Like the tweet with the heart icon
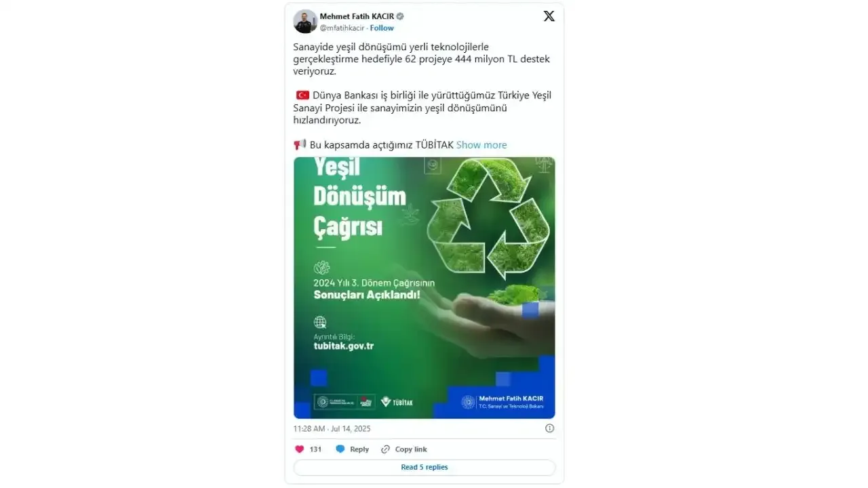 (x=299, y=449)
